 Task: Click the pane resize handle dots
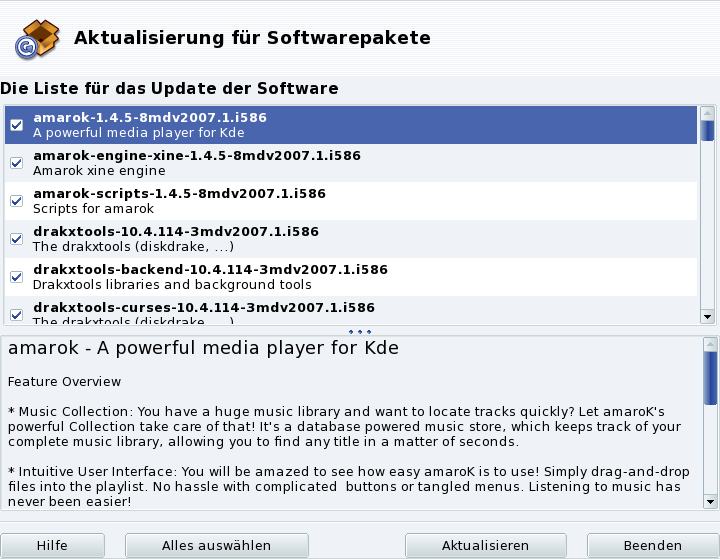click(360, 331)
